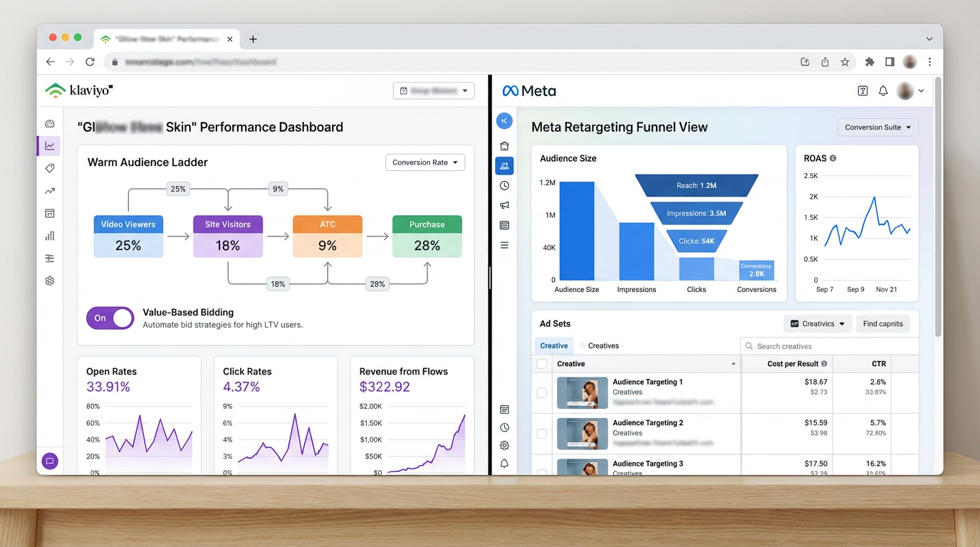Open the Klaviyo tag icon in sidebar
The image size is (980, 547).
[50, 169]
